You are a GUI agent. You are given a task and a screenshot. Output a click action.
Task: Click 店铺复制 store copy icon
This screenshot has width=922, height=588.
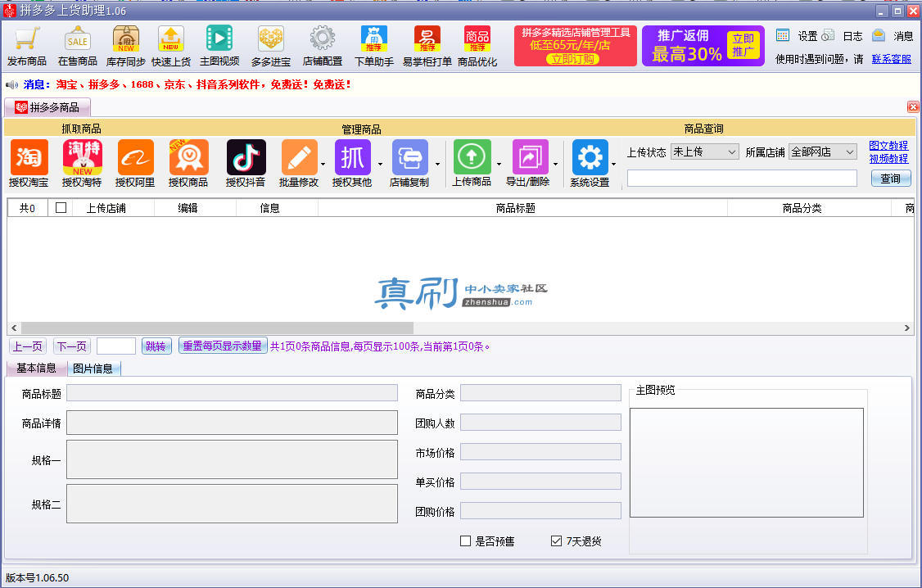point(410,157)
